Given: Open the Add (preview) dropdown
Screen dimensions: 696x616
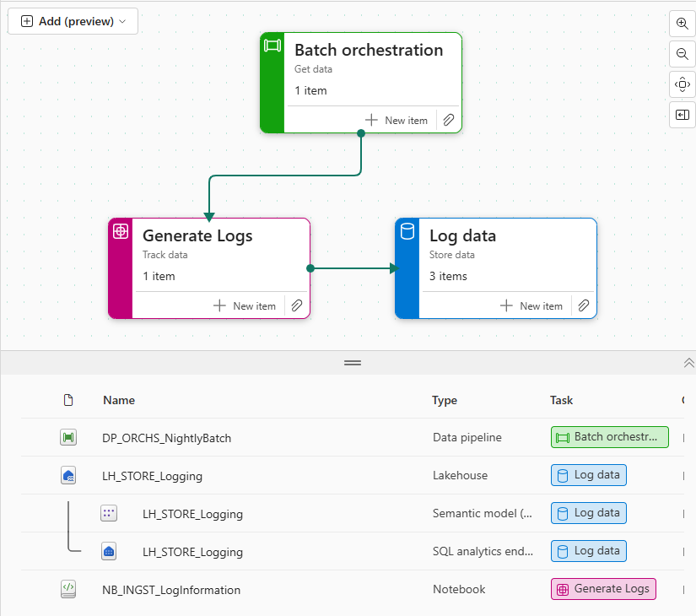Looking at the screenshot, I should 73,21.
